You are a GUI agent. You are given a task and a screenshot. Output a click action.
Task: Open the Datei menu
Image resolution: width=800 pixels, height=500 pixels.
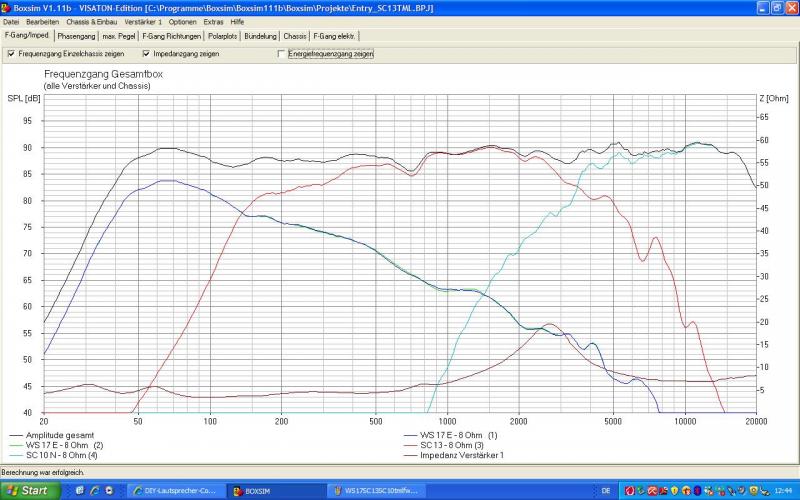pyautogui.click(x=11, y=21)
